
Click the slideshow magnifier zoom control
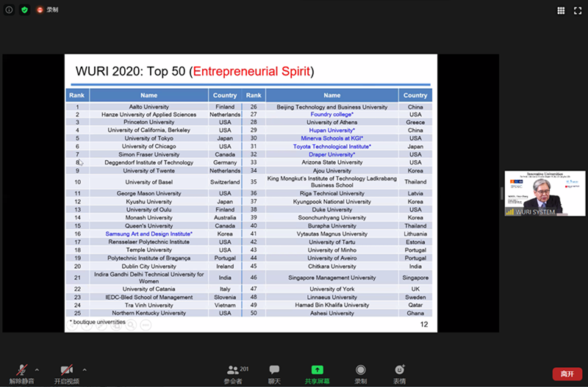[130, 324]
